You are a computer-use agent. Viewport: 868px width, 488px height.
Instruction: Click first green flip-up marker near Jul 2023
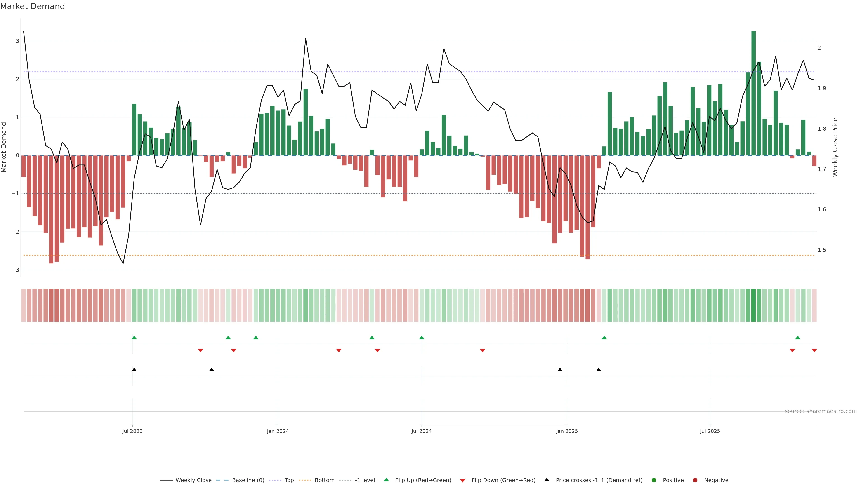(x=134, y=338)
